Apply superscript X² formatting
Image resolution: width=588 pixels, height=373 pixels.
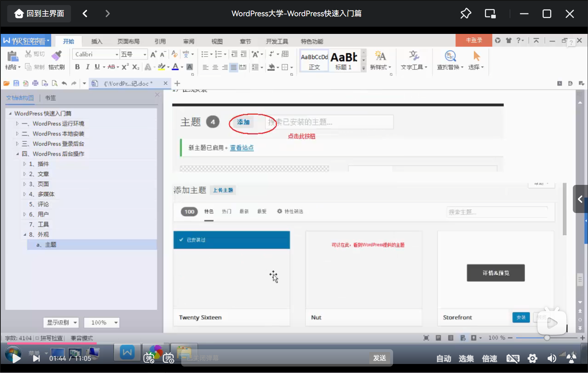pyautogui.click(x=125, y=67)
